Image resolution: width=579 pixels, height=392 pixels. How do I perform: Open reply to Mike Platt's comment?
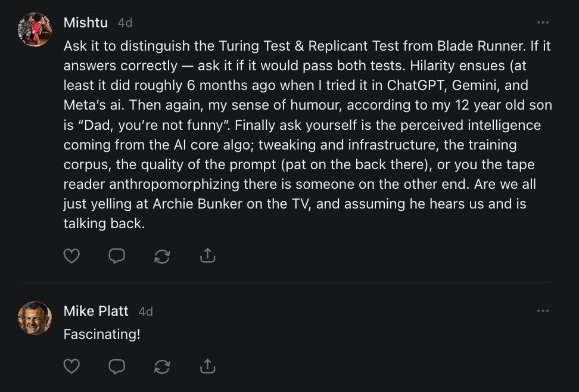tap(117, 366)
